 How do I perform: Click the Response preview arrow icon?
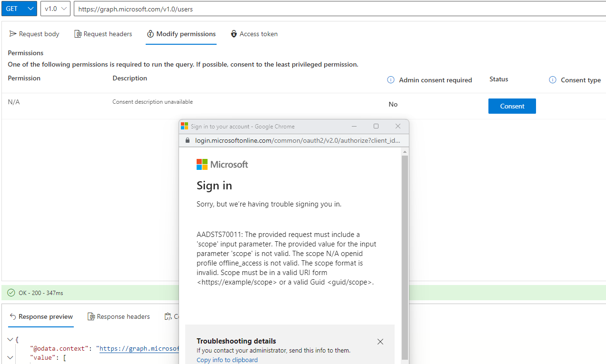(13, 316)
